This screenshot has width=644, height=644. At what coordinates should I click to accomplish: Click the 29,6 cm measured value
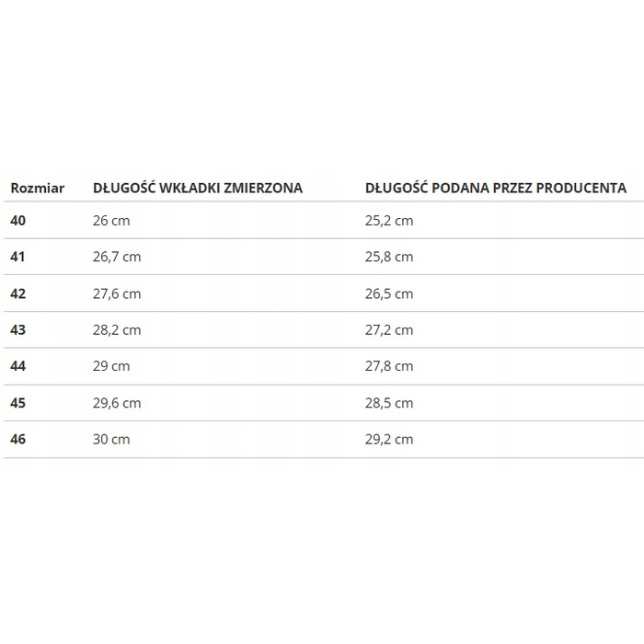pyautogui.click(x=117, y=403)
